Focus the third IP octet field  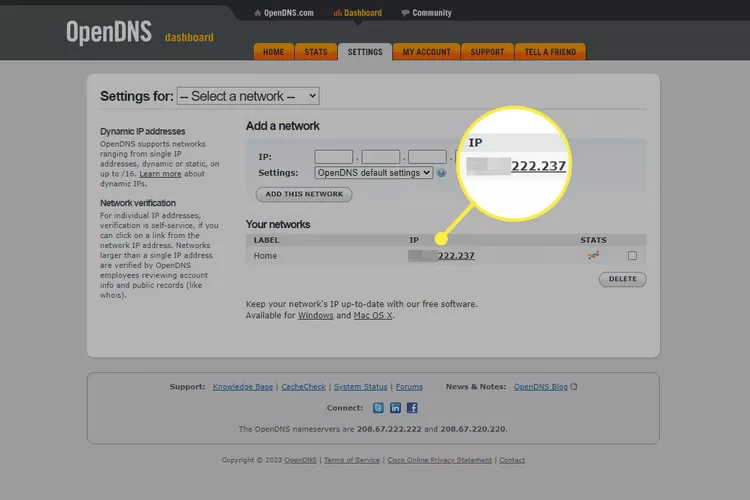[427, 157]
